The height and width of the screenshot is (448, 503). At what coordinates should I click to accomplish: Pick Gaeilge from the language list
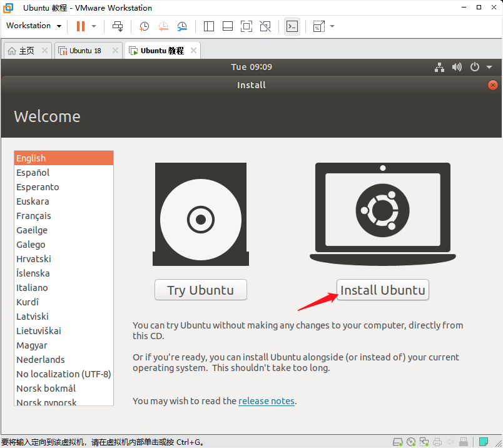click(64, 230)
